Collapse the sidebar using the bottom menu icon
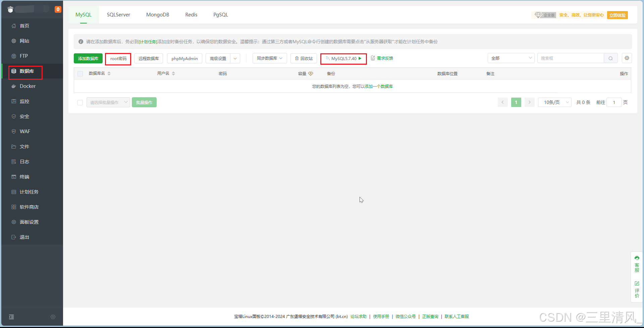Image resolution: width=644 pixels, height=328 pixels. (x=11, y=317)
